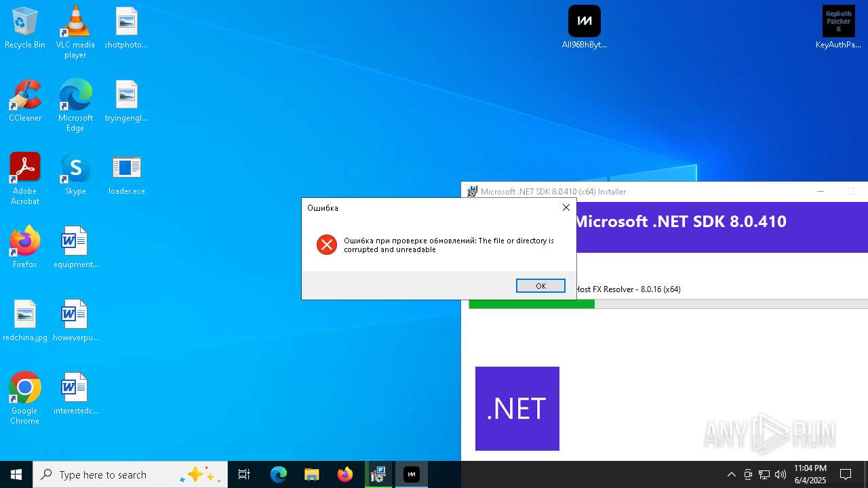This screenshot has height=488, width=868.
Task: Click the error message text about corrupted file
Action: pyautogui.click(x=449, y=245)
